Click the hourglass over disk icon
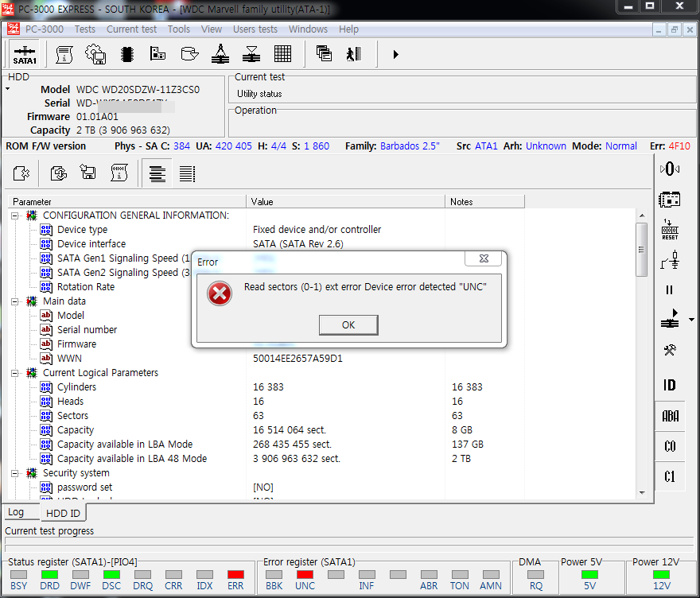 point(251,54)
